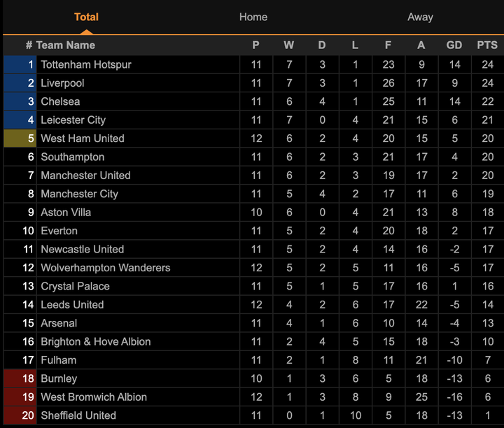Image resolution: width=504 pixels, height=428 pixels.
Task: Click the Team Name column header
Action: coord(65,45)
